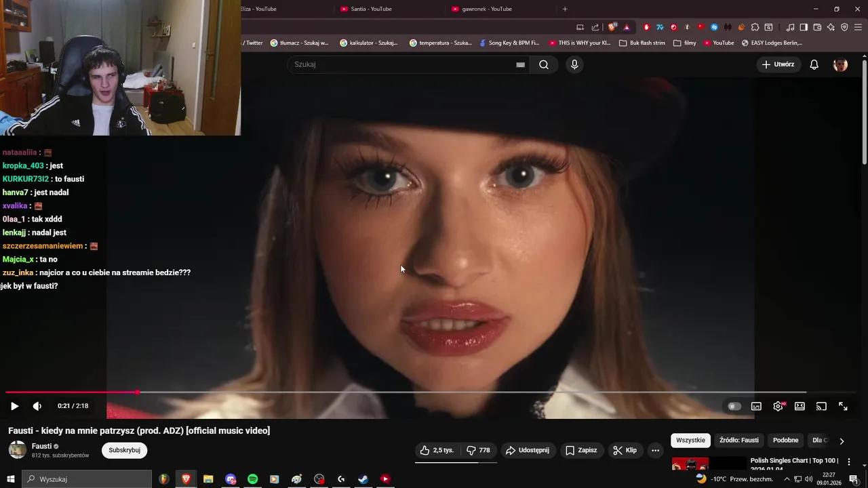This screenshot has height=488, width=868.
Task: Switch to theater mode view
Action: click(x=800, y=406)
